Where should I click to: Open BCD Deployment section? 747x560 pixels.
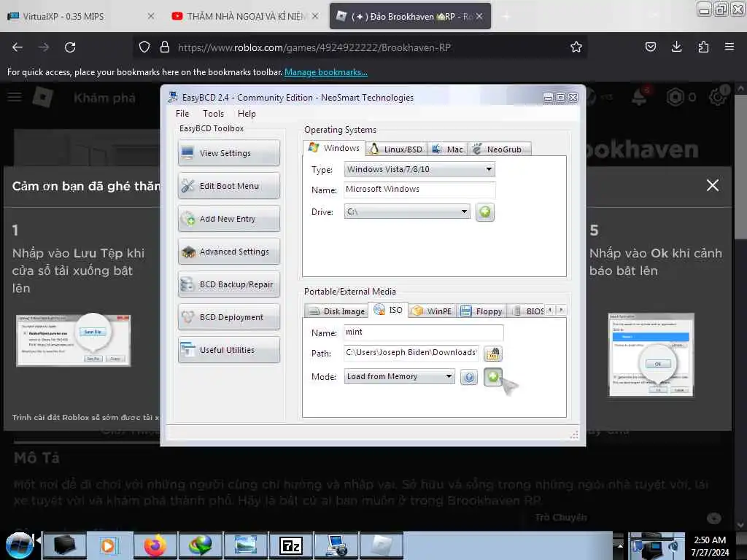[228, 317]
